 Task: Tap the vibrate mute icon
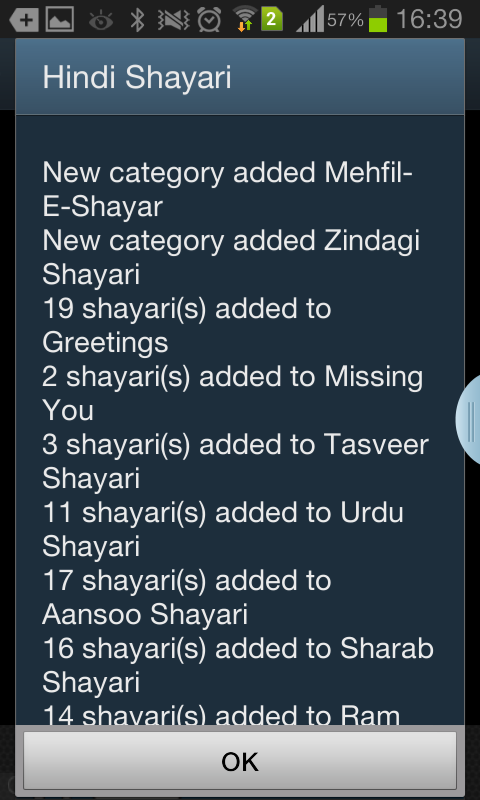click(x=174, y=20)
